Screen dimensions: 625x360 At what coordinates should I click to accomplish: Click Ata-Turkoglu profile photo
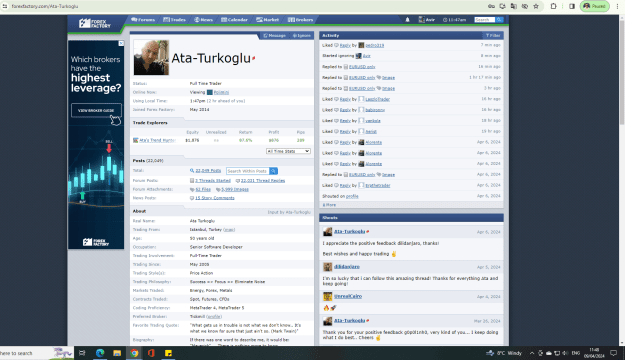[x=151, y=57]
